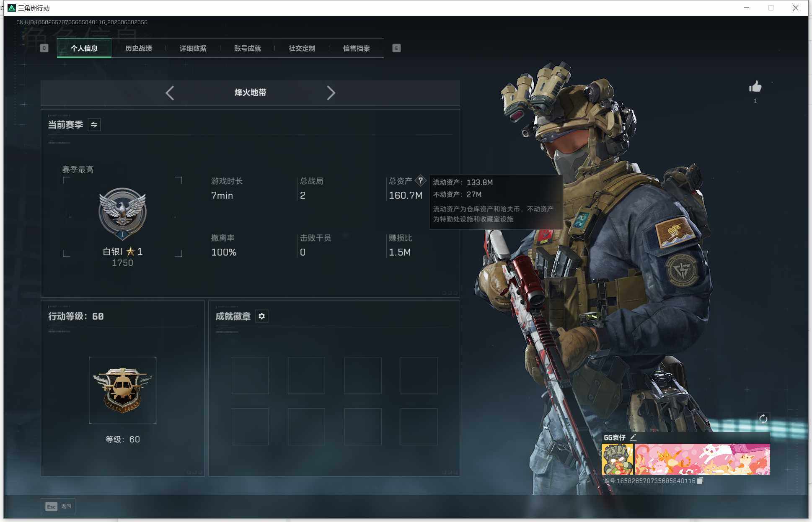
Task: Click the 1.5M profit ratio value
Action: point(400,252)
